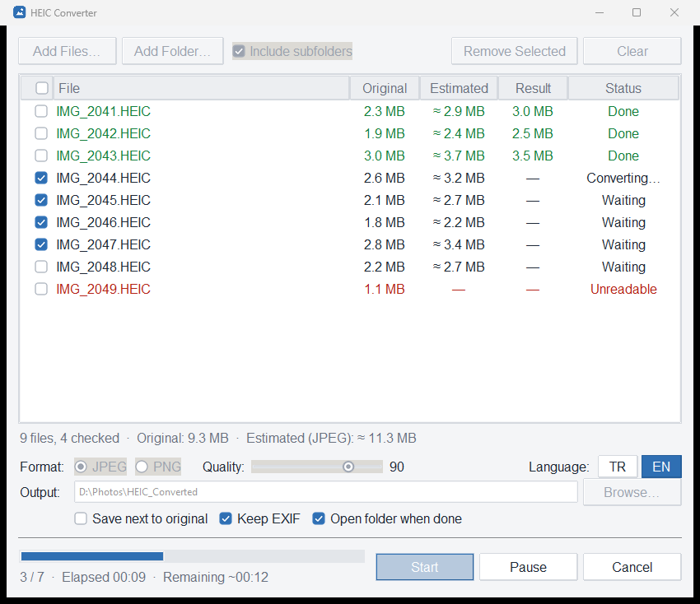Image resolution: width=700 pixels, height=604 pixels.
Task: Click the Elapsed 00:09 text
Action: pyautogui.click(x=104, y=577)
